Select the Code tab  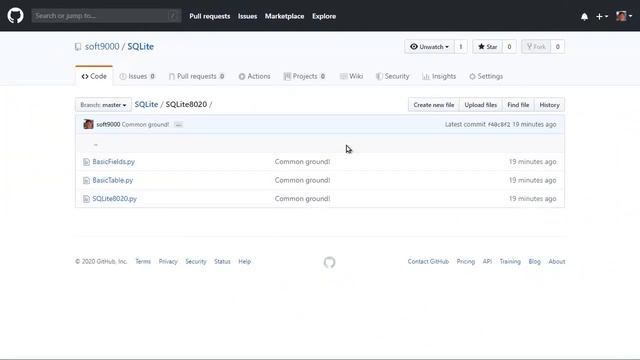pos(94,76)
